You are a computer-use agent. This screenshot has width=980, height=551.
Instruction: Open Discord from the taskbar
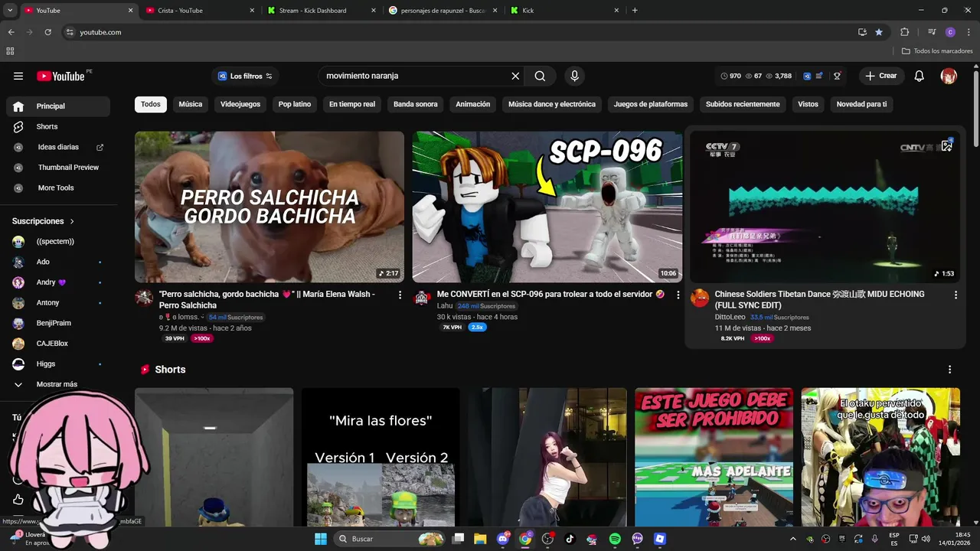[503, 539]
